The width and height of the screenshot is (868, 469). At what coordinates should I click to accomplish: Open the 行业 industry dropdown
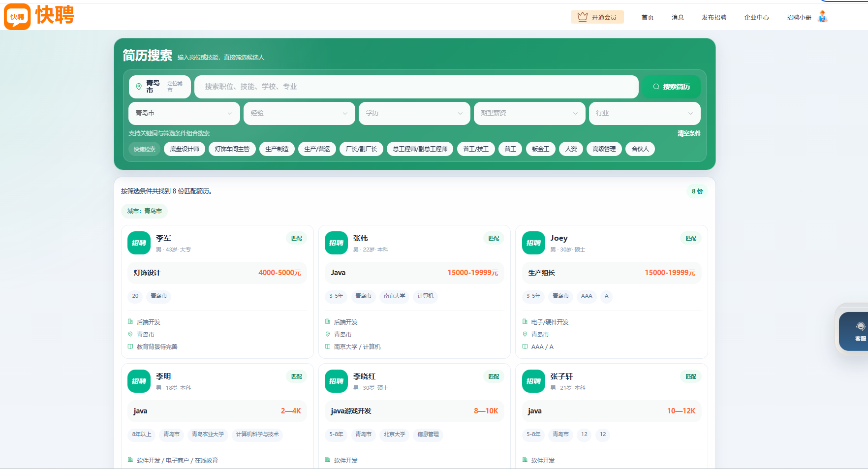coord(645,113)
